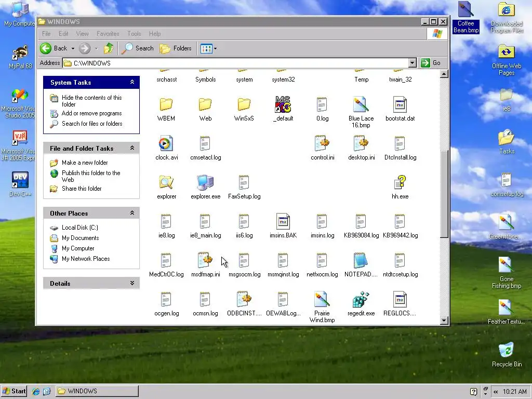Open the View menu
Image resolution: width=532 pixels, height=399 pixels.
coord(82,34)
